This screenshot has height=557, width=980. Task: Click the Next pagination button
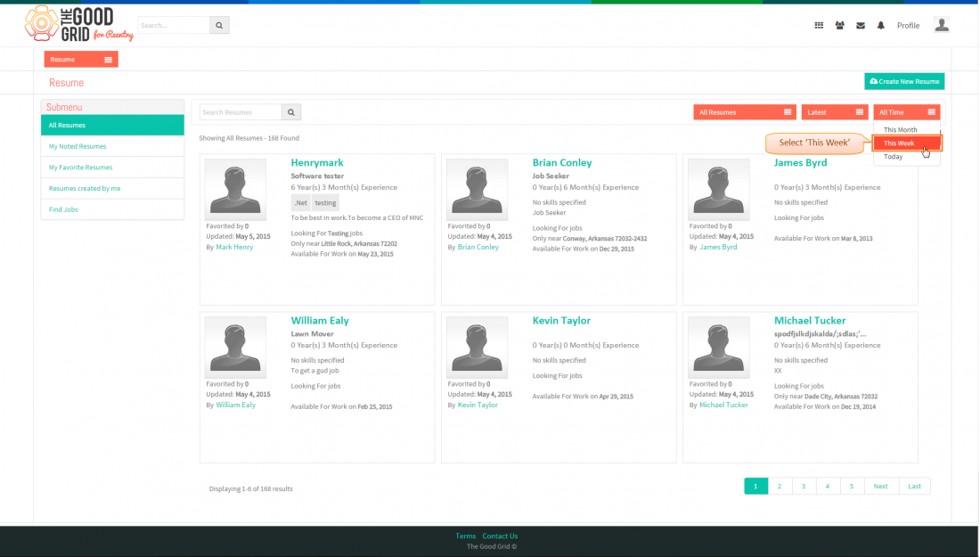point(880,486)
